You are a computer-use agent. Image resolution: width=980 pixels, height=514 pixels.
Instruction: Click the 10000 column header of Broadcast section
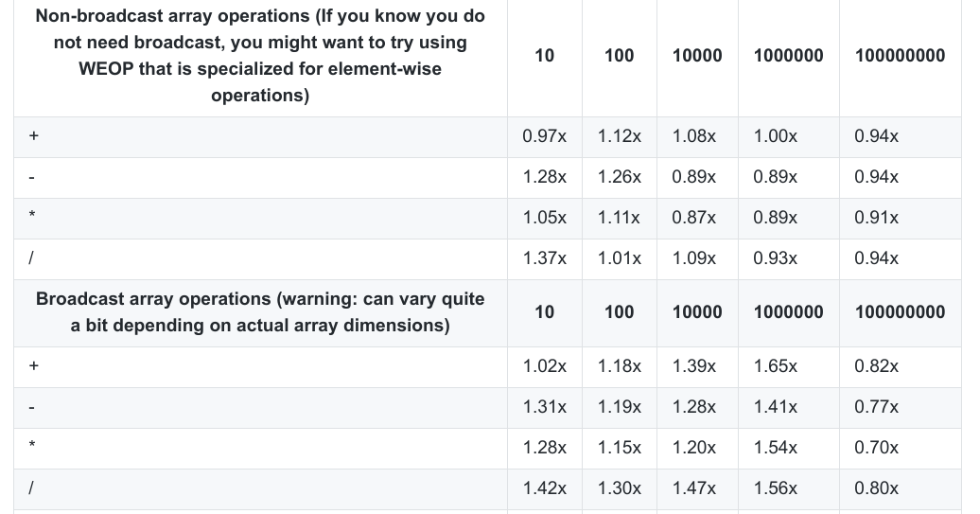(697, 312)
